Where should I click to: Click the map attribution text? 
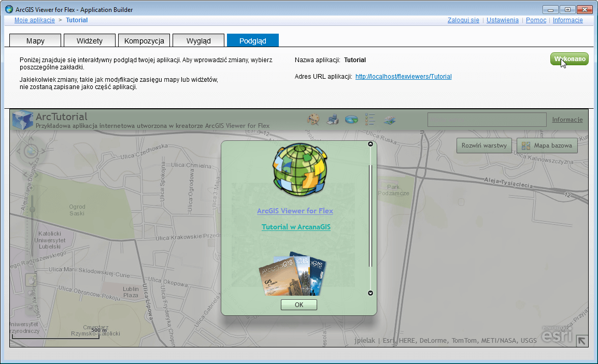[446, 340]
